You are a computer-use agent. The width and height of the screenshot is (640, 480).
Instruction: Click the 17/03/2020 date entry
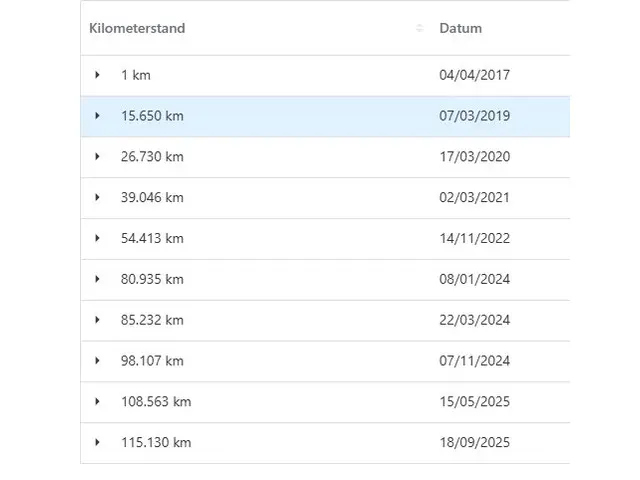[474, 157]
